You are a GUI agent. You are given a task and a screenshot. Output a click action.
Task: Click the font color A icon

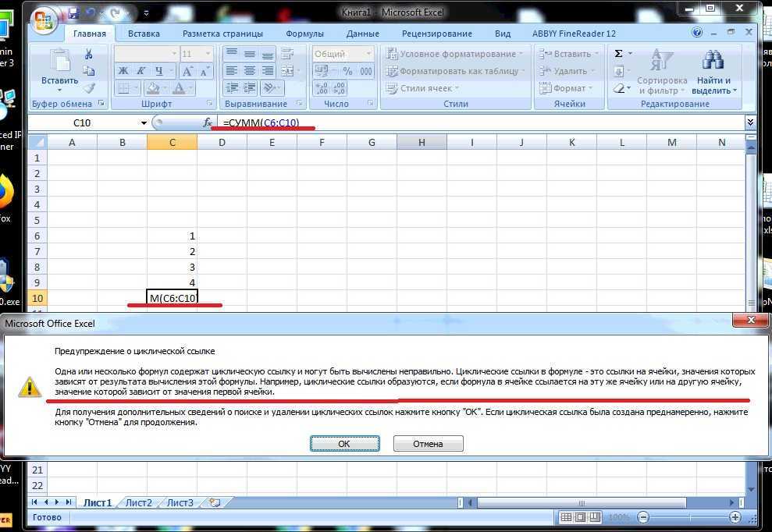[179, 88]
